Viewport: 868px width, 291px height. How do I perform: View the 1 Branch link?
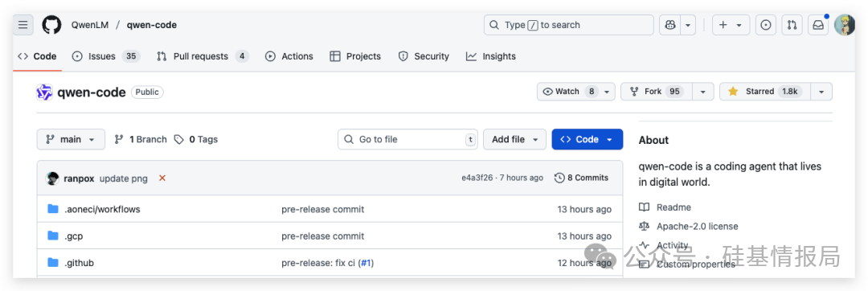(x=141, y=139)
